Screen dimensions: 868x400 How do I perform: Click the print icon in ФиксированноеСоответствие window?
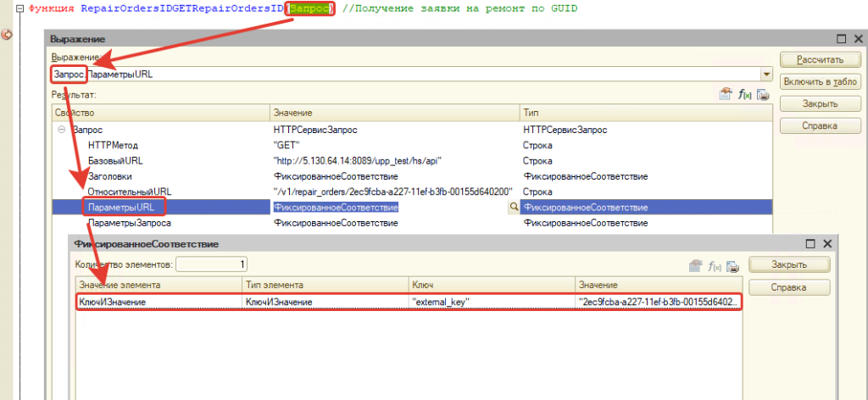click(732, 265)
